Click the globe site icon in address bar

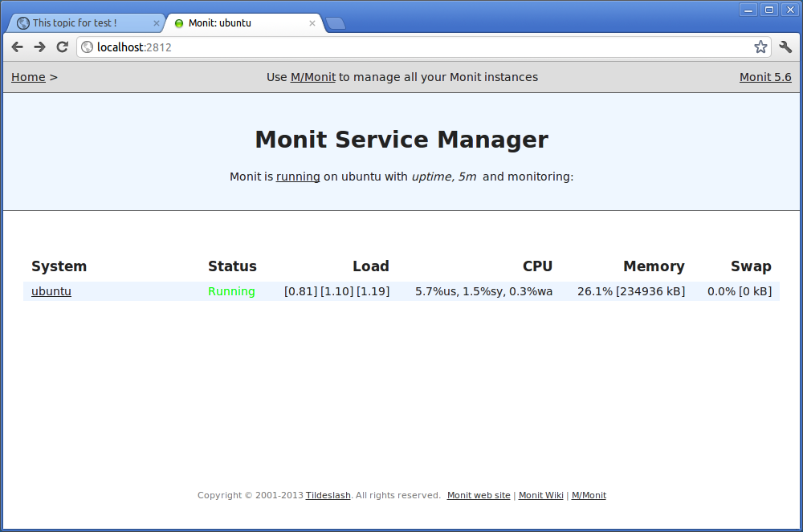(x=88, y=47)
